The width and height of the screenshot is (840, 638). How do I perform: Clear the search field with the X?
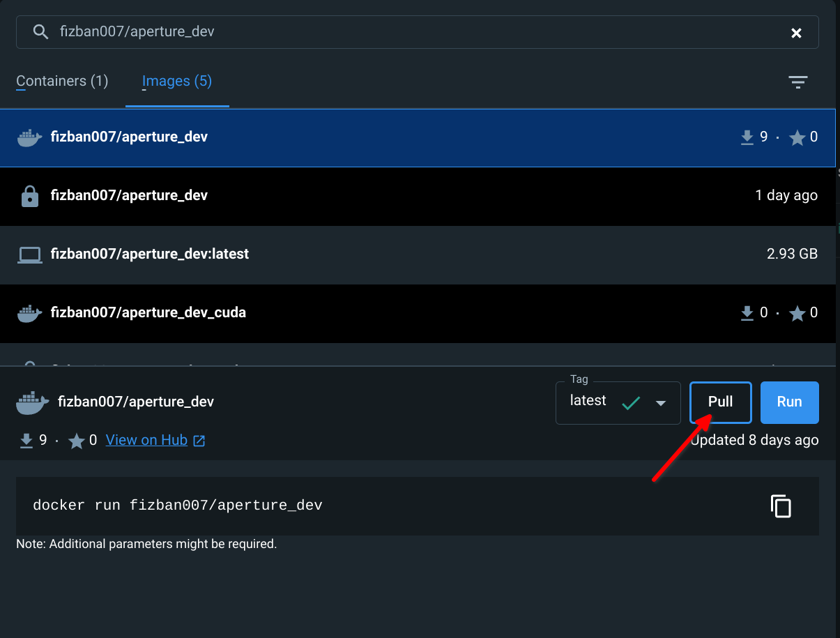point(796,33)
